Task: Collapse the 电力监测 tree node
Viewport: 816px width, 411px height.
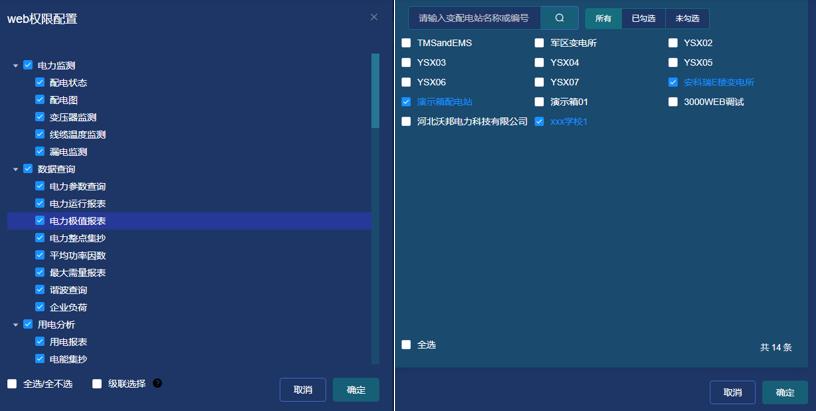Action: pos(16,65)
